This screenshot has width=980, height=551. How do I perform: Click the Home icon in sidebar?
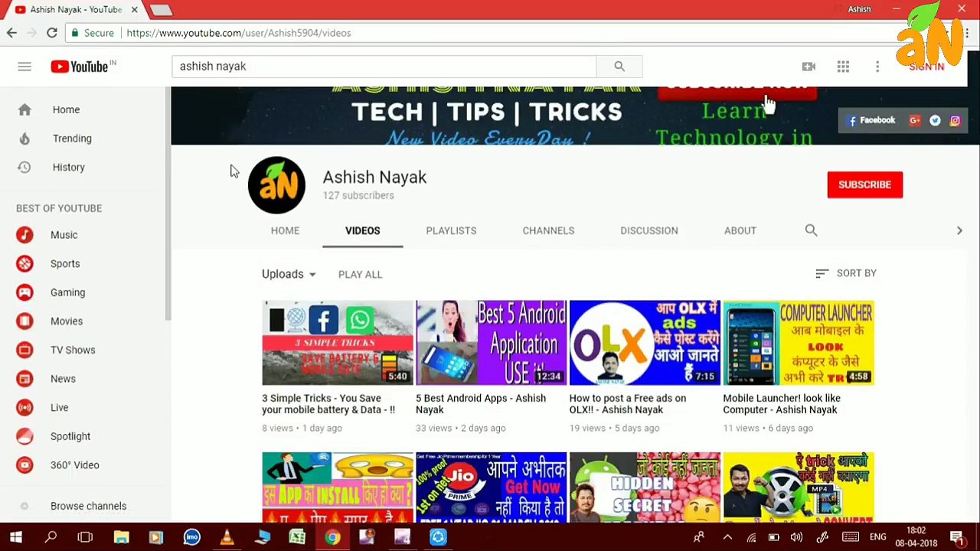[24, 109]
